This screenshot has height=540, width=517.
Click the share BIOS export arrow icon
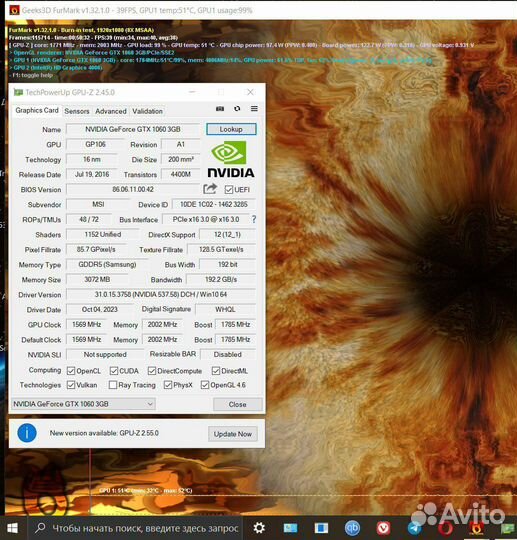pos(210,189)
